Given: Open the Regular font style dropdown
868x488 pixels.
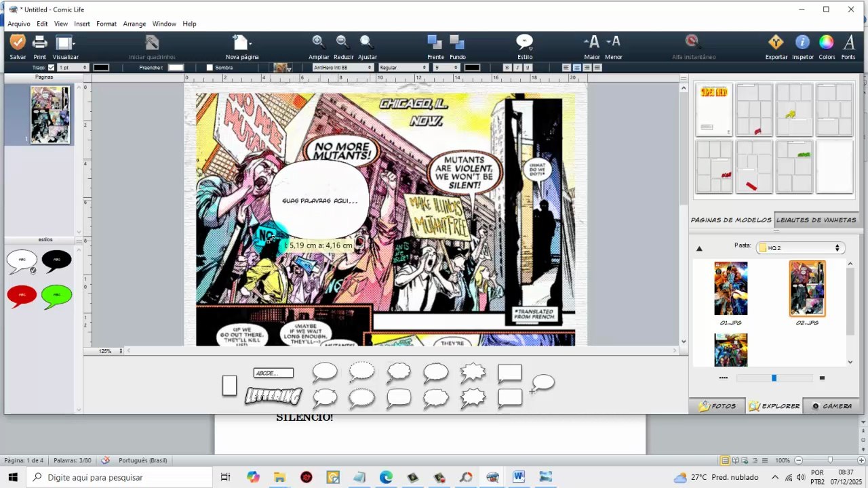Looking at the screenshot, I should coord(403,68).
